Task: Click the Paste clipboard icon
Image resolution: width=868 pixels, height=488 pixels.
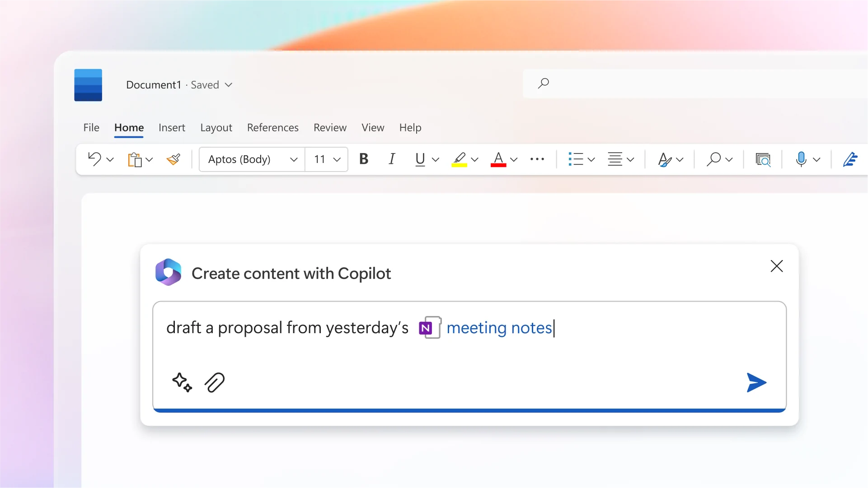Action: pos(135,159)
